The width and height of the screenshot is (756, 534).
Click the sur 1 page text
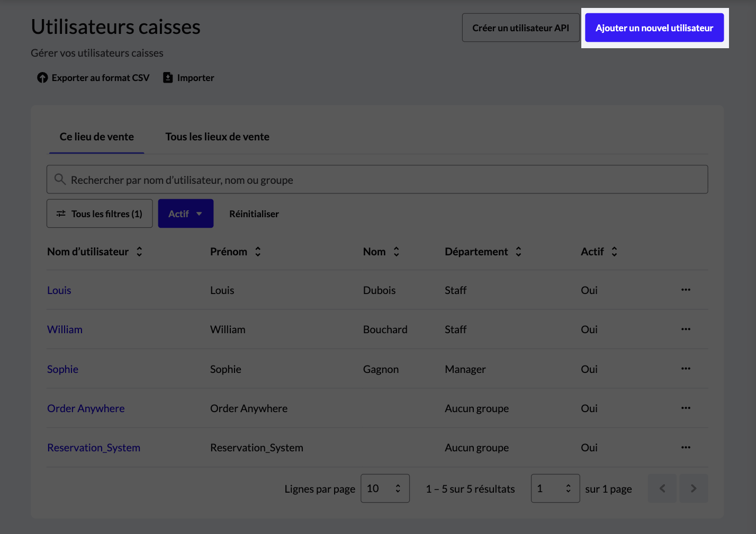[608, 489]
